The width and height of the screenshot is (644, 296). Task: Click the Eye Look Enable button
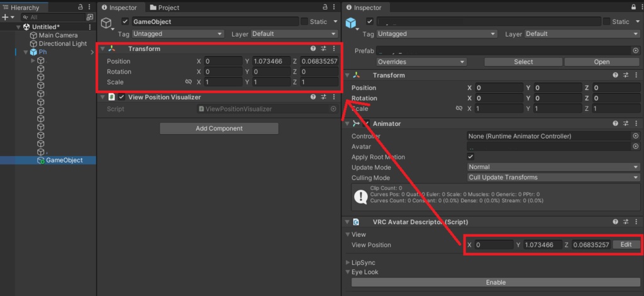pos(496,282)
